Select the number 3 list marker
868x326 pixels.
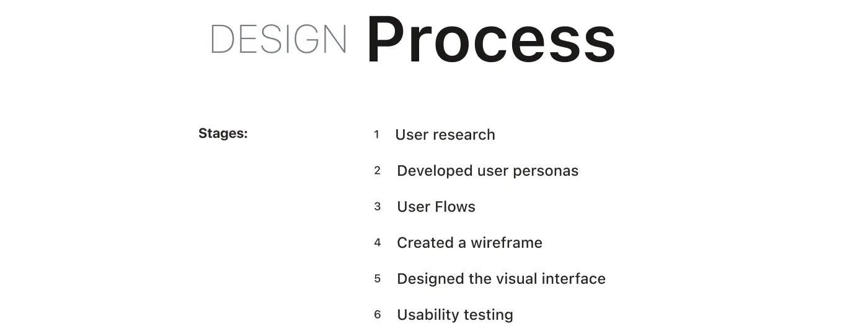click(x=377, y=206)
